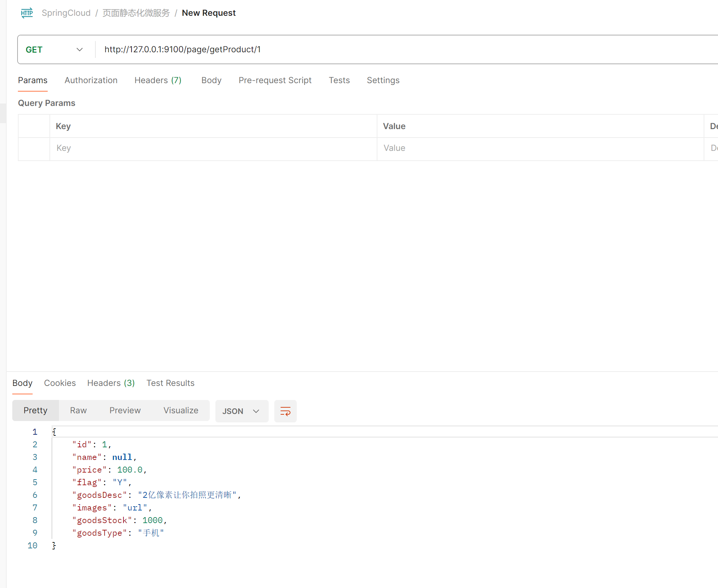
Task: Open the Settings tab
Action: (x=383, y=80)
